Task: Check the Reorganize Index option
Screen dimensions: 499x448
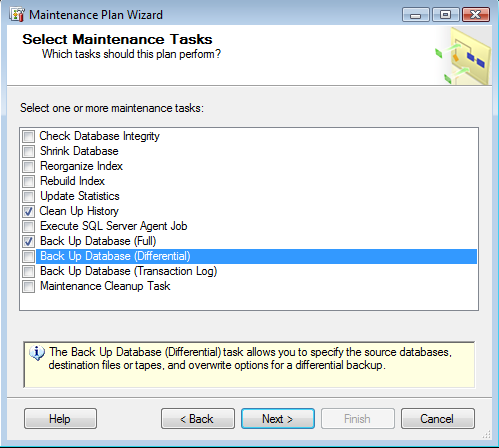Action: pos(28,166)
